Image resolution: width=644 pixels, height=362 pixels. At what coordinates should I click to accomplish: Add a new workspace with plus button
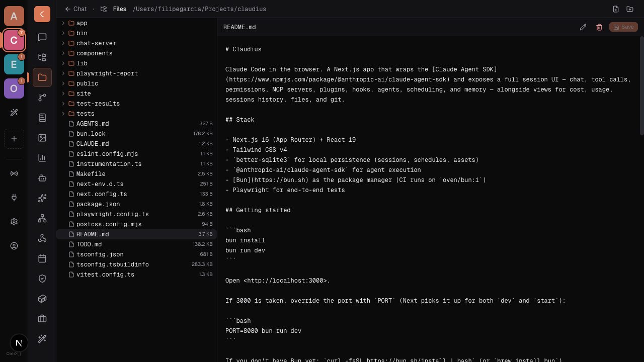click(x=14, y=139)
